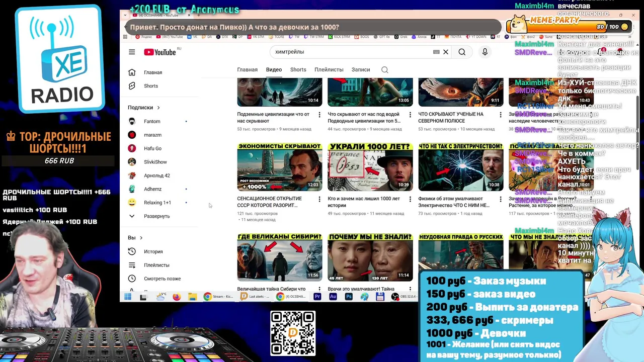Open the Hafu Go channel avatar
Screen dimensions: 644x362
(132, 148)
